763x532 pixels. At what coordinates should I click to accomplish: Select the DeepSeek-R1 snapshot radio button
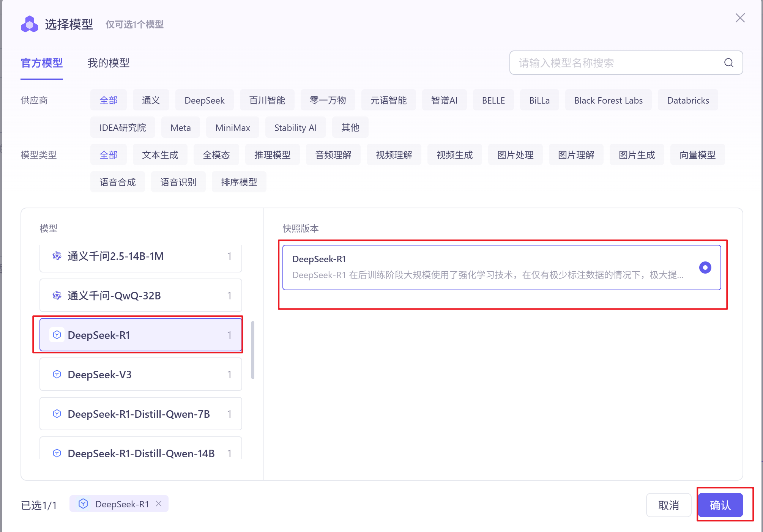click(x=705, y=268)
